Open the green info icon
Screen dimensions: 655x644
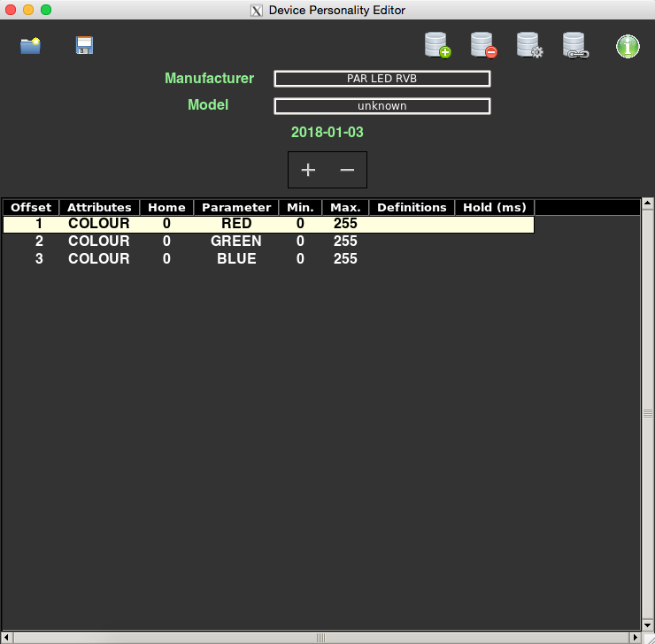point(628,46)
